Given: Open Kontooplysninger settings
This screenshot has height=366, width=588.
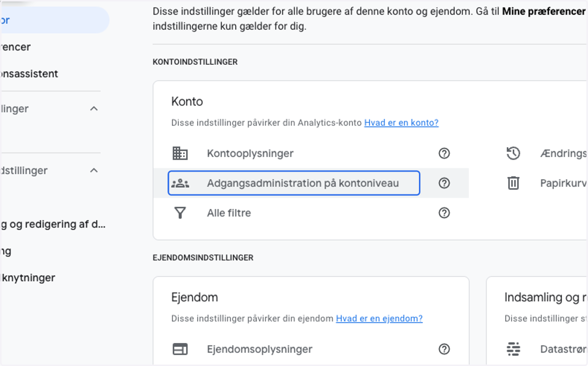Looking at the screenshot, I should (250, 154).
